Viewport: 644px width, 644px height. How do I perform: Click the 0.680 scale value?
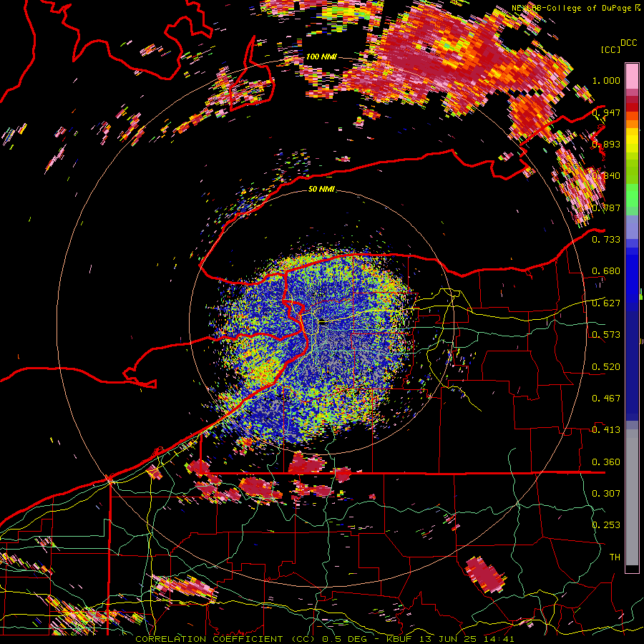(x=606, y=271)
